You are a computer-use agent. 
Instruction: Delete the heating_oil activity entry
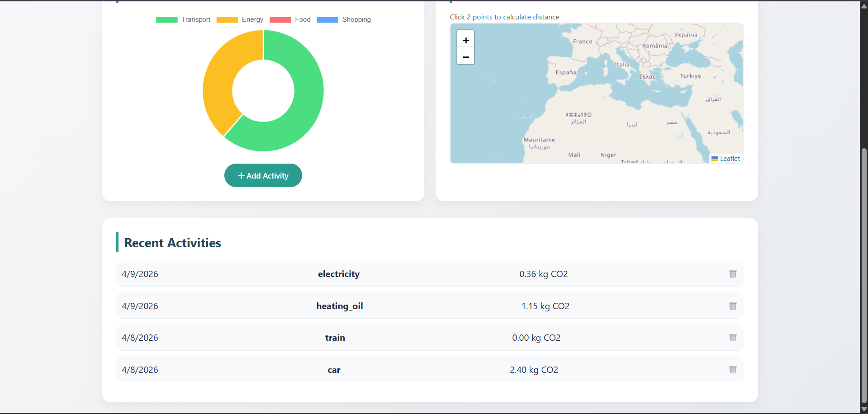(733, 306)
